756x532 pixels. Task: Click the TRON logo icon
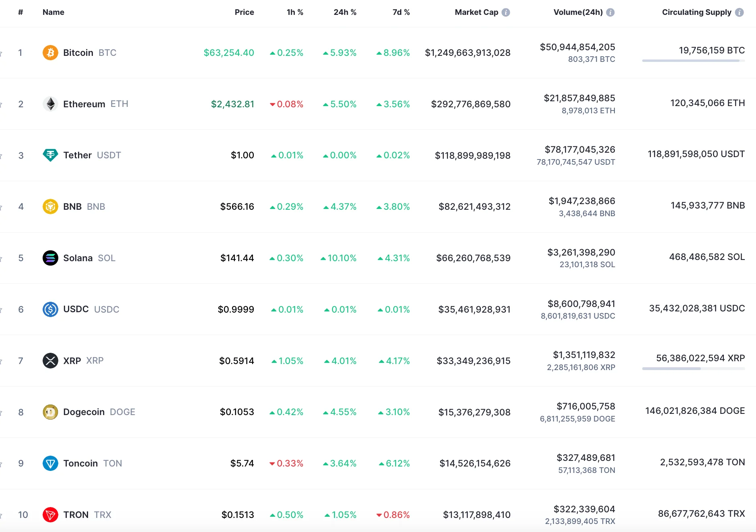(50, 515)
